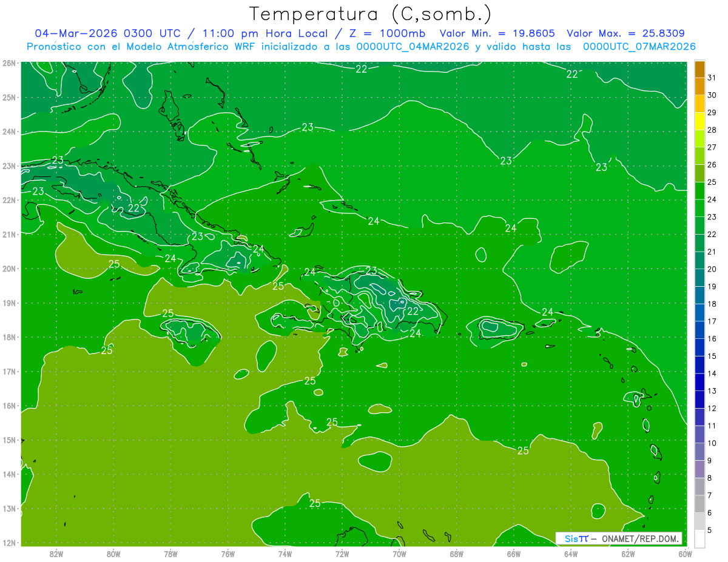Click the 23N latitude axis label

(x=8, y=166)
